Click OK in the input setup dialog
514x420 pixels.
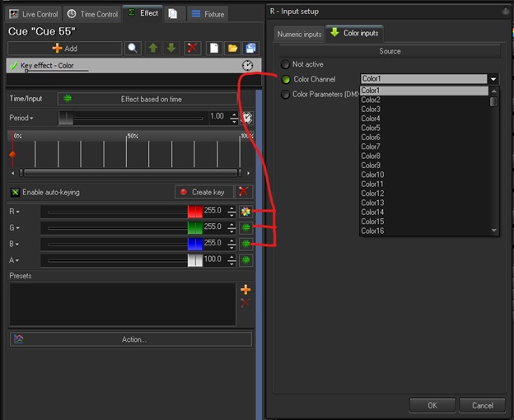[432, 405]
